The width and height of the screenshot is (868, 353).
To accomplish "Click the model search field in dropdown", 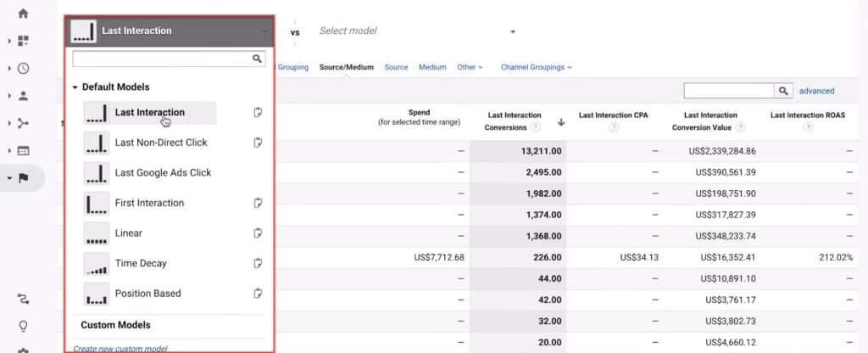I will coord(161,59).
